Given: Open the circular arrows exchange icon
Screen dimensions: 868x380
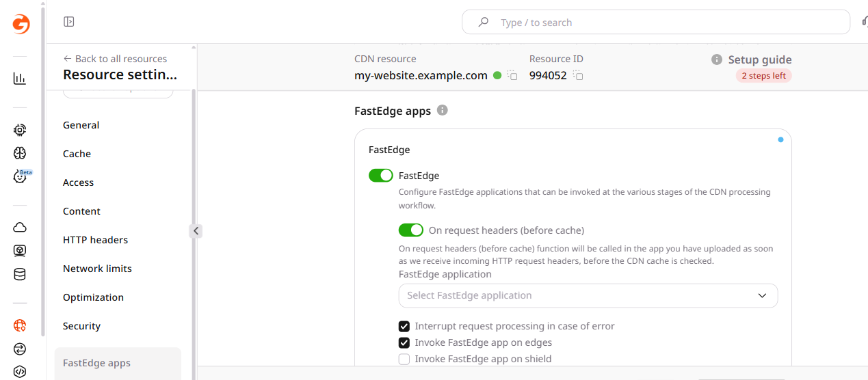Looking at the screenshot, I should [x=20, y=349].
